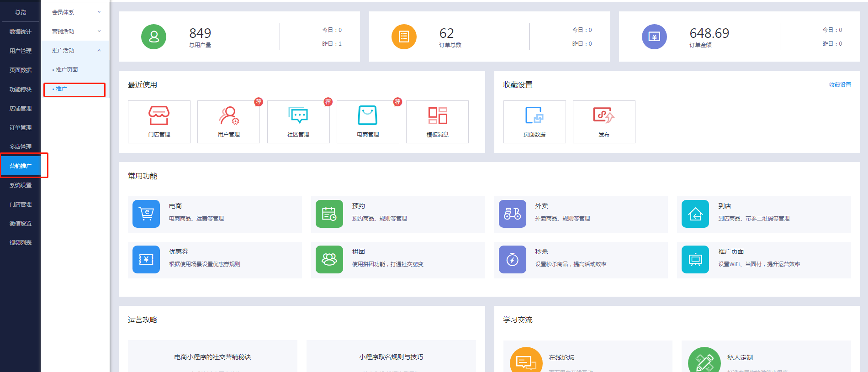Viewport: 868px width, 372px height.
Task: Open the 发布 publish icon
Action: point(604,116)
